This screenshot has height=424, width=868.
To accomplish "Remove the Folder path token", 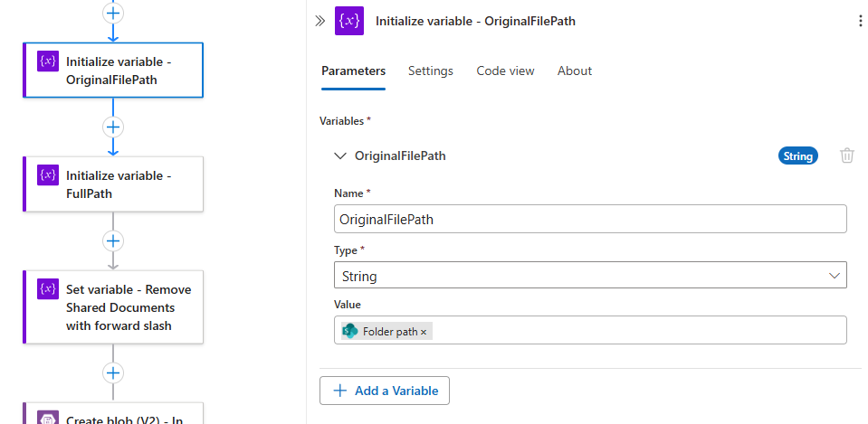I will [424, 332].
